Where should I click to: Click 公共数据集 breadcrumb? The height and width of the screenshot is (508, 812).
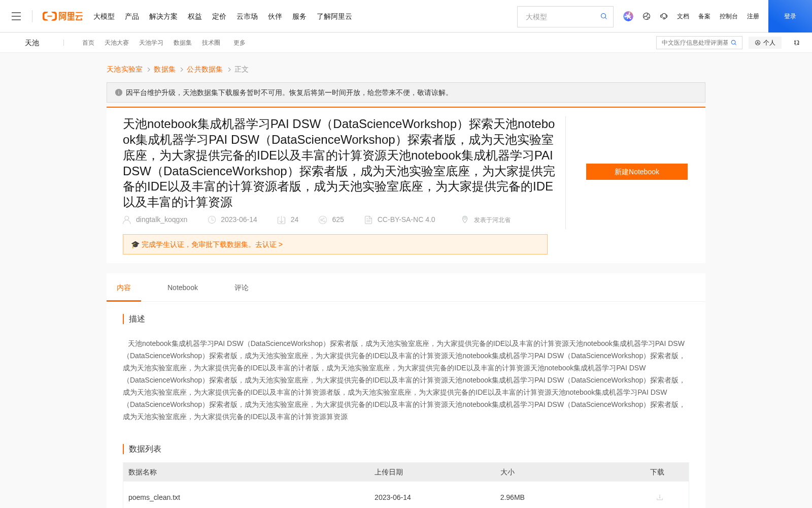point(205,69)
